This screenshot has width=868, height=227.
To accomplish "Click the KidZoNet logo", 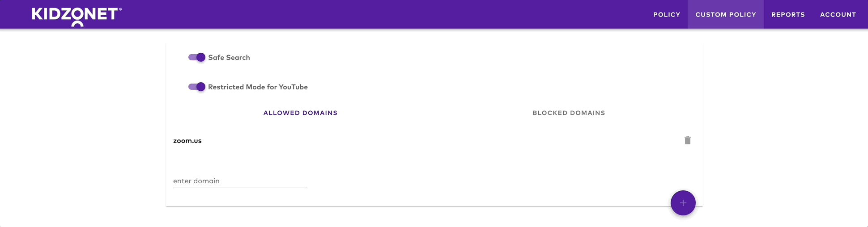I will (75, 15).
